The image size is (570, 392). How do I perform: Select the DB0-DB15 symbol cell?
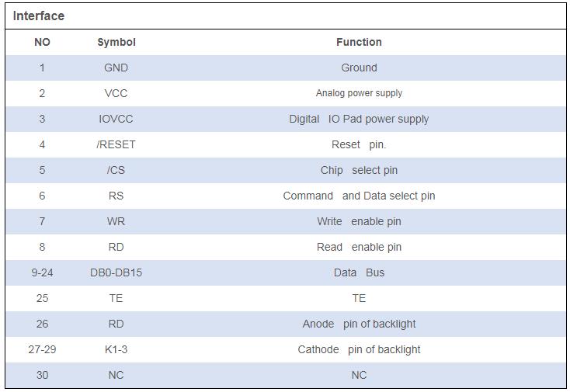116,272
